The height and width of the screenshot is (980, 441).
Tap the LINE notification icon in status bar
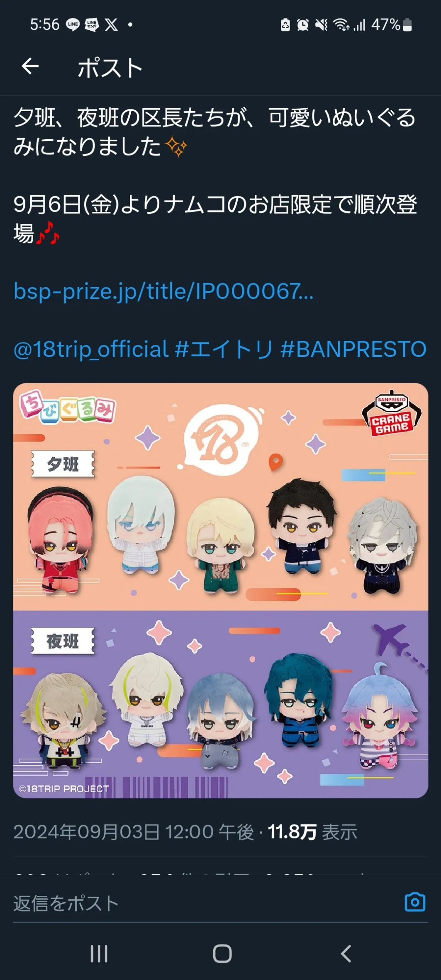click(x=73, y=25)
